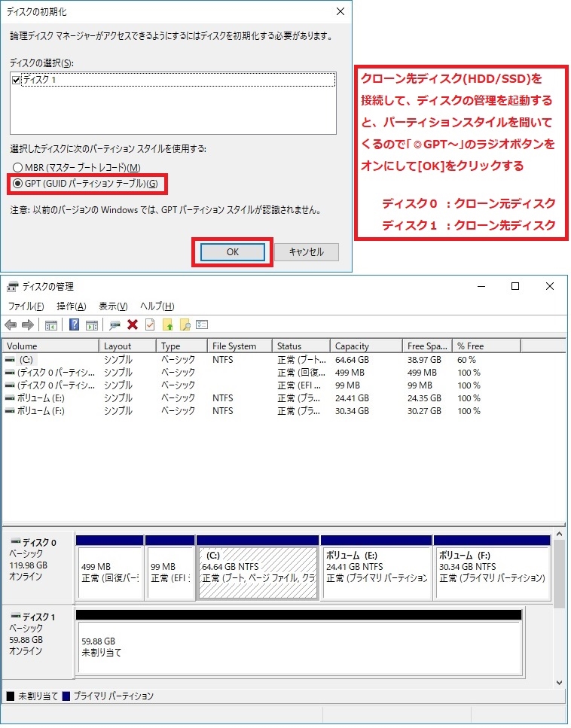Image resolution: width=571 pixels, height=728 pixels.
Task: Select the ボリューム (F:) 30.34 GB partition block
Action: pyautogui.click(x=492, y=568)
